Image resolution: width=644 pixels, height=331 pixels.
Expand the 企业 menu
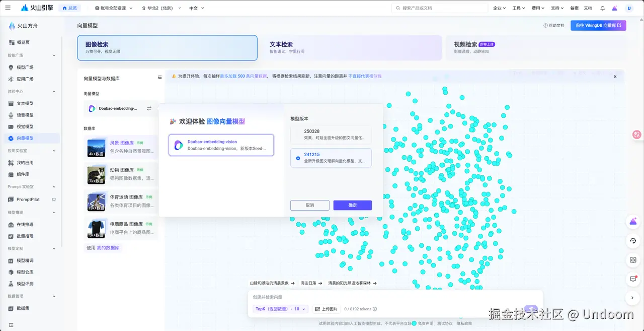click(x=499, y=8)
